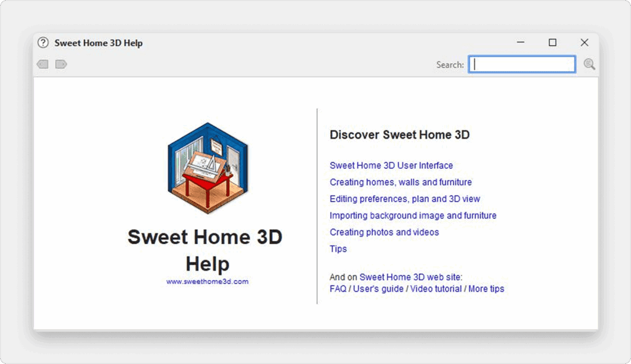Open the FAQ link
This screenshot has height=364, width=631.
pos(338,289)
